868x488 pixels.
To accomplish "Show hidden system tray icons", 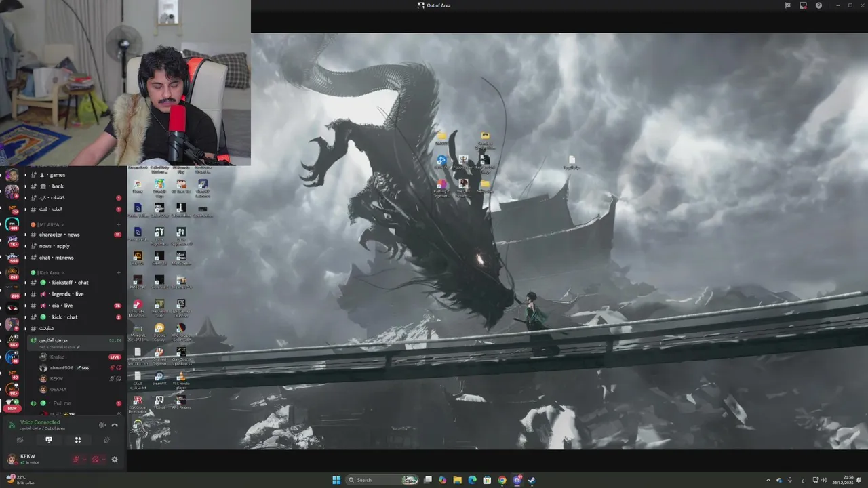I will click(768, 480).
